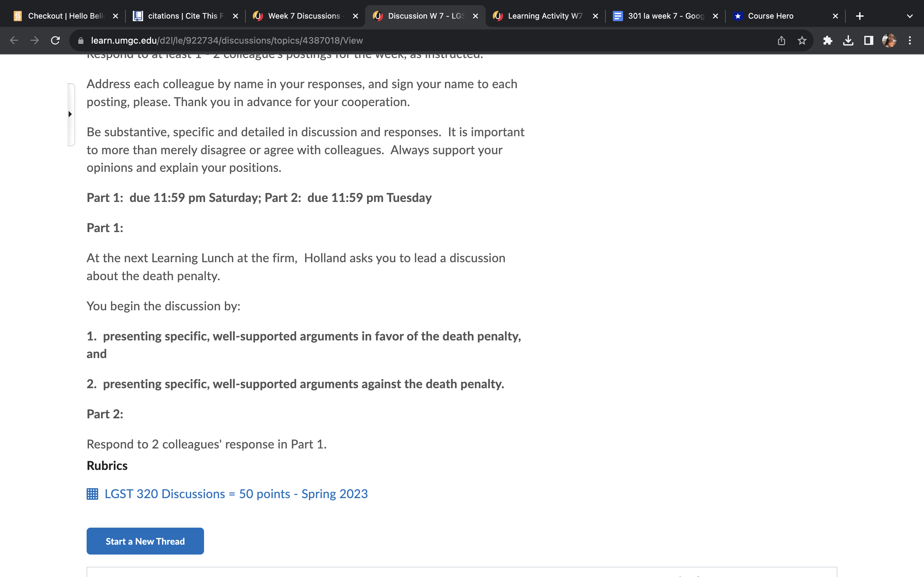Share the current page using the share icon
The width and height of the screenshot is (924, 577).
pos(782,40)
